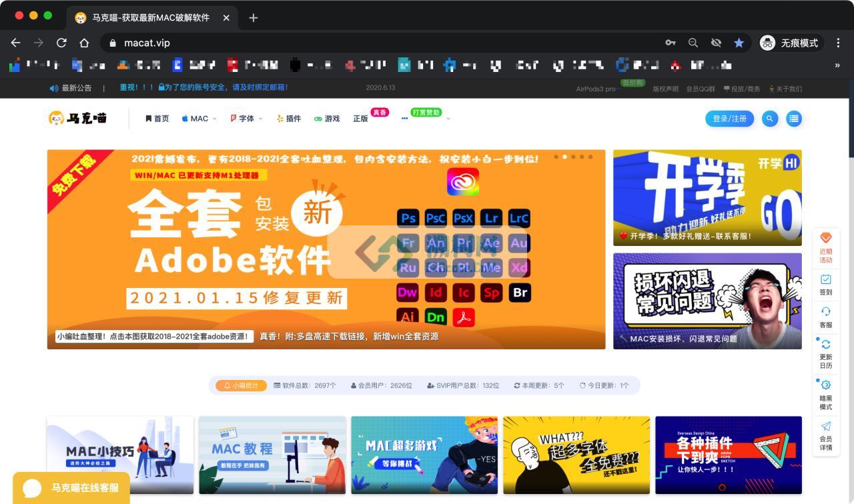854x504 pixels.
Task: Bookmark this page with the star icon
Action: [739, 43]
